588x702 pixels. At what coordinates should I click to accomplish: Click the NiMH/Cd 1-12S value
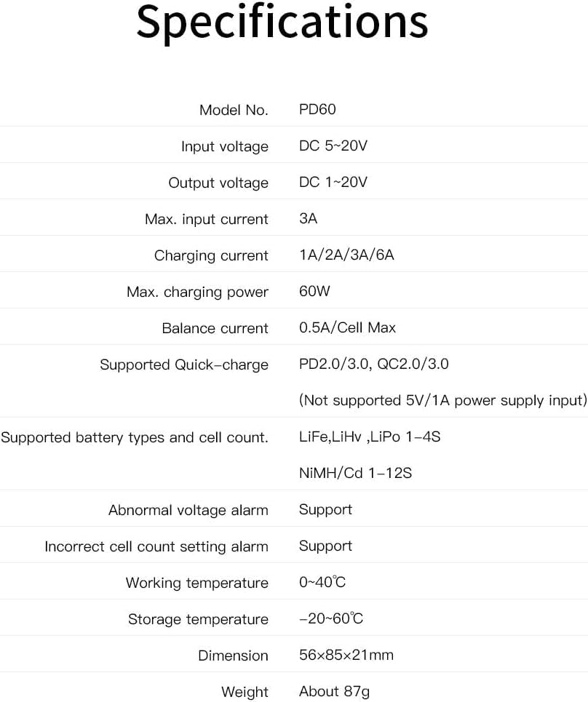355,473
